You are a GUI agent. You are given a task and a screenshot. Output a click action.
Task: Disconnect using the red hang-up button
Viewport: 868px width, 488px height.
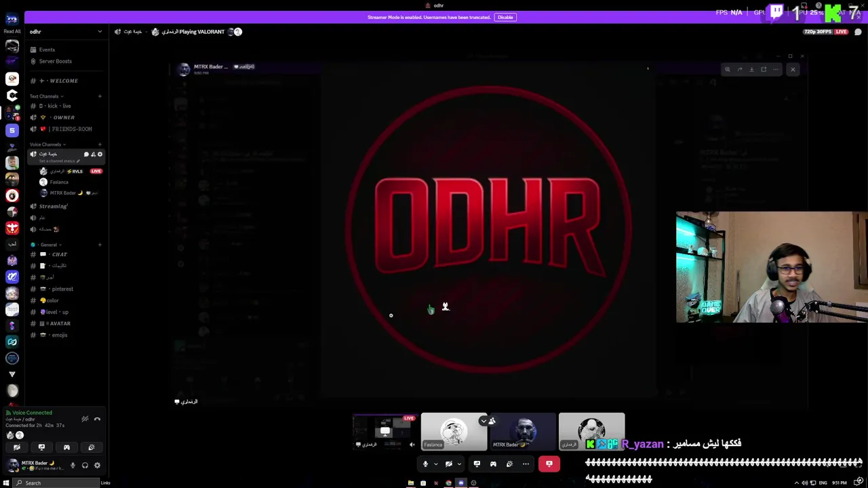pos(549,464)
